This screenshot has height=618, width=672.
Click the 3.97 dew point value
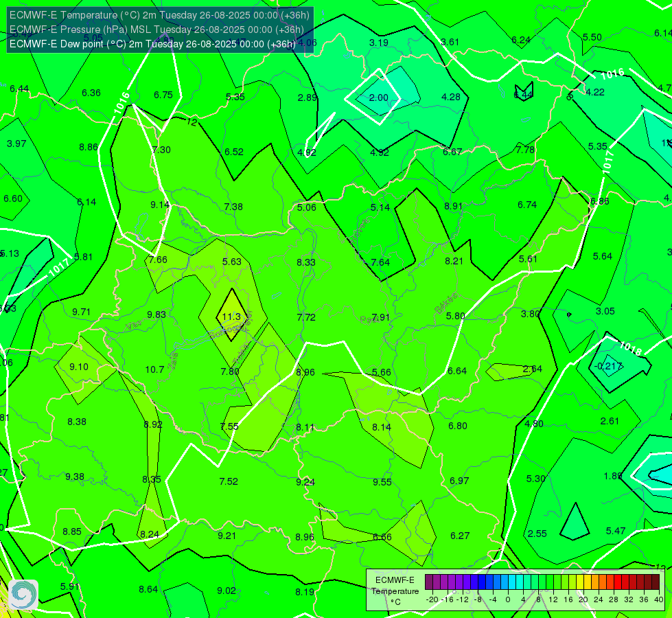click(16, 144)
